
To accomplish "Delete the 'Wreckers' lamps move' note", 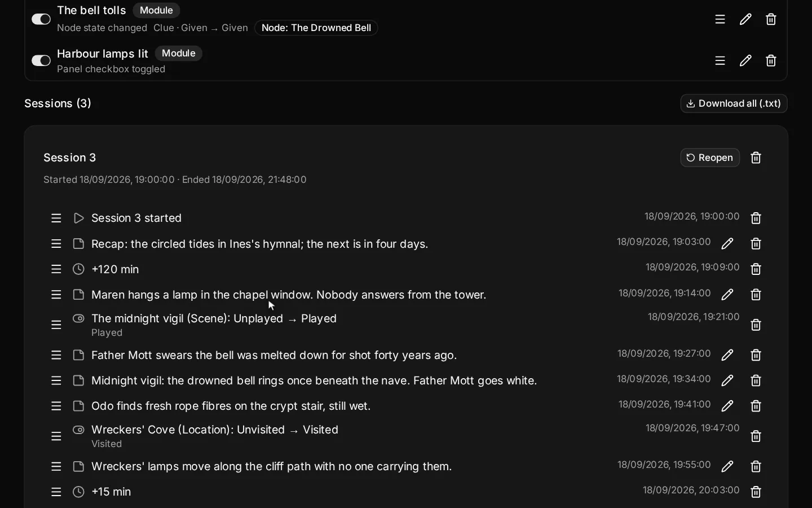I will [757, 466].
